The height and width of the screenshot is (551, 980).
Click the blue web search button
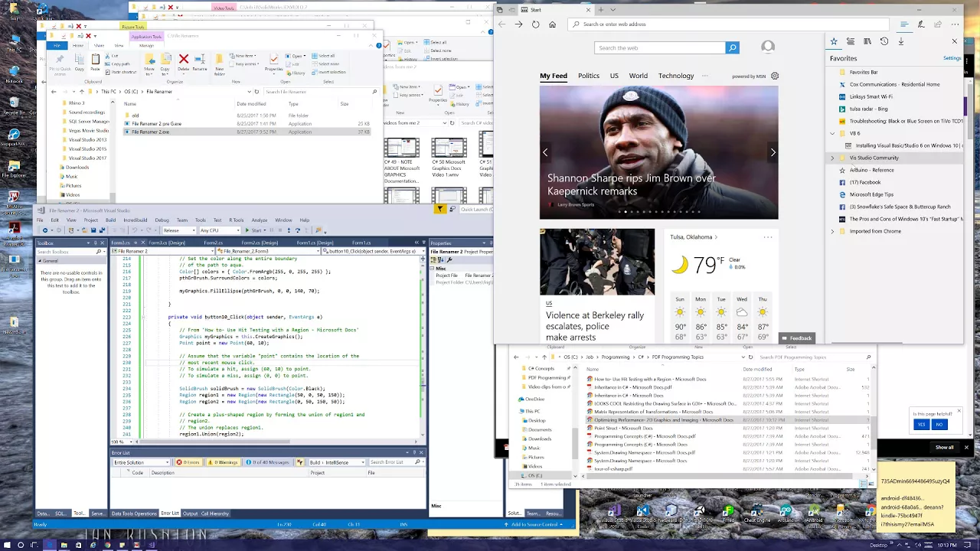pyautogui.click(x=733, y=47)
